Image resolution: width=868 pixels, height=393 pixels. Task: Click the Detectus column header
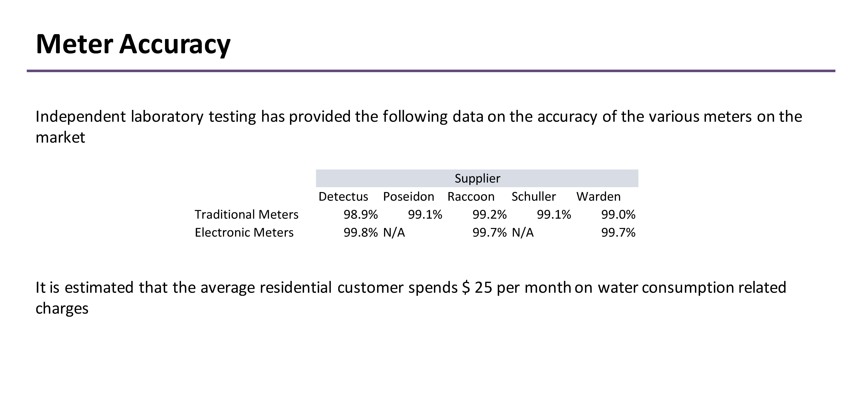coord(343,196)
